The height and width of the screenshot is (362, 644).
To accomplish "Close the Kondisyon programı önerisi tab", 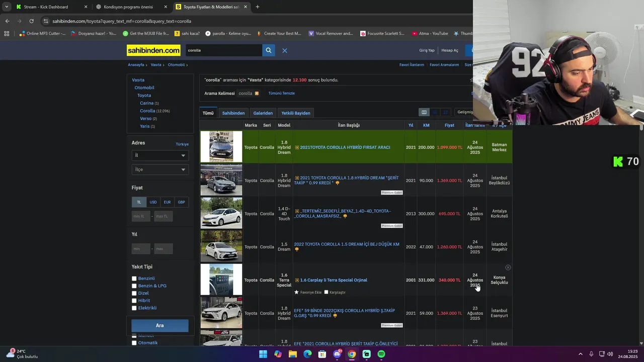I will coord(166,7).
